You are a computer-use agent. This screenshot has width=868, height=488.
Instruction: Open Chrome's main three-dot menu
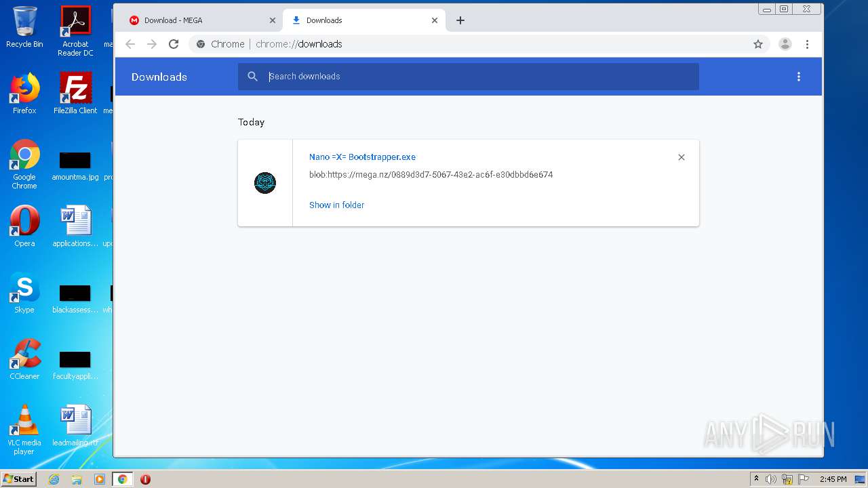[807, 44]
